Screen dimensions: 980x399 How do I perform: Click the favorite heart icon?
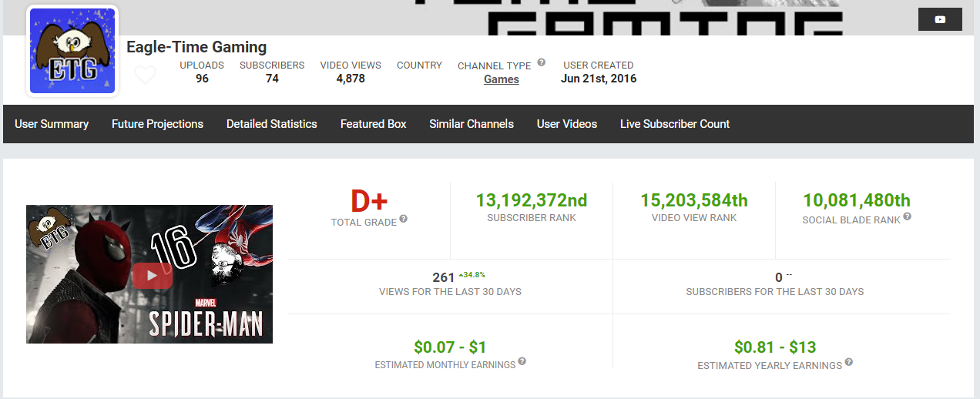(x=146, y=75)
